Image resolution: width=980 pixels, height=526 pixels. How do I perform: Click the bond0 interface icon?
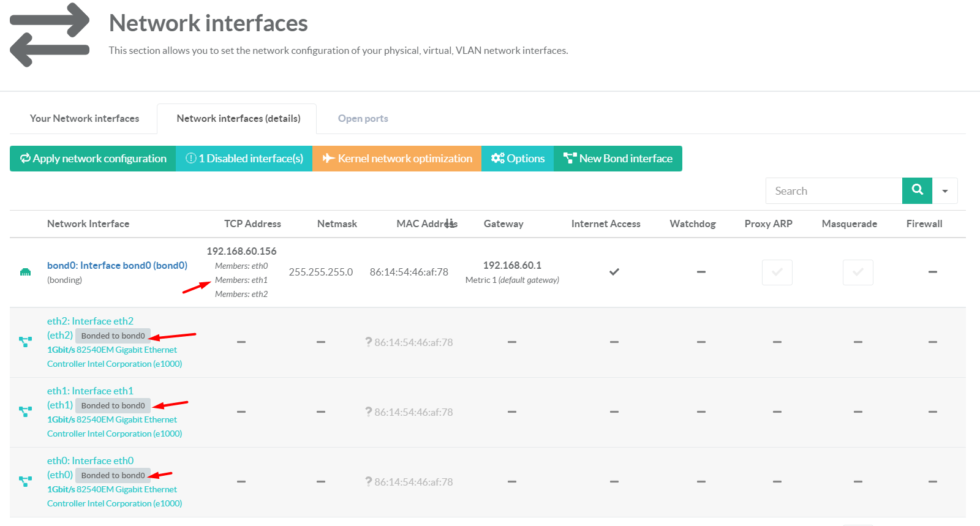pos(25,272)
